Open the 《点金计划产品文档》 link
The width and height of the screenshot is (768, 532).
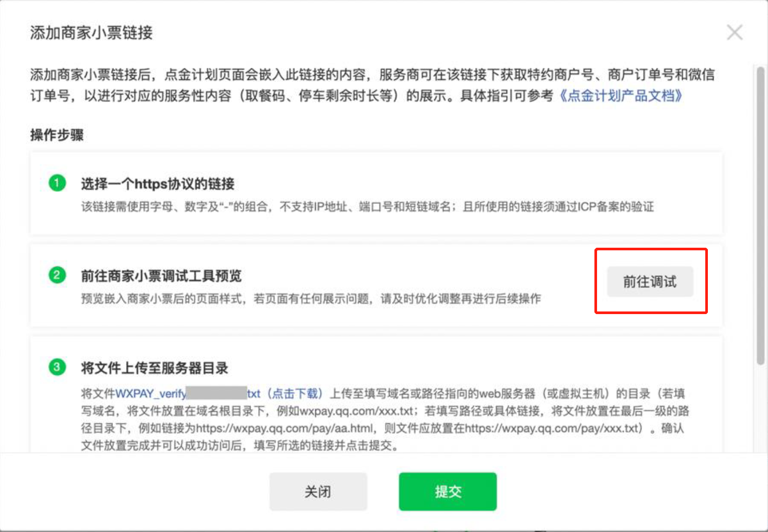click(x=620, y=96)
